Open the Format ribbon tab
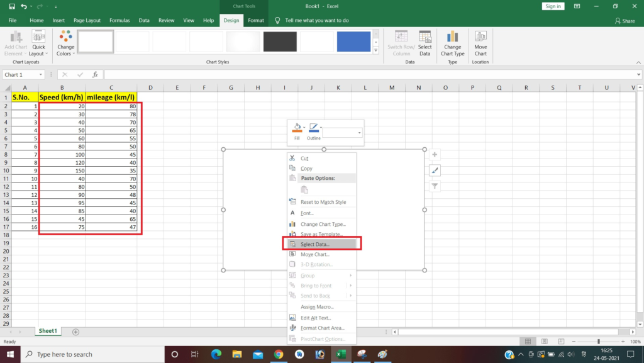Image resolution: width=644 pixels, height=363 pixels. coord(256,20)
